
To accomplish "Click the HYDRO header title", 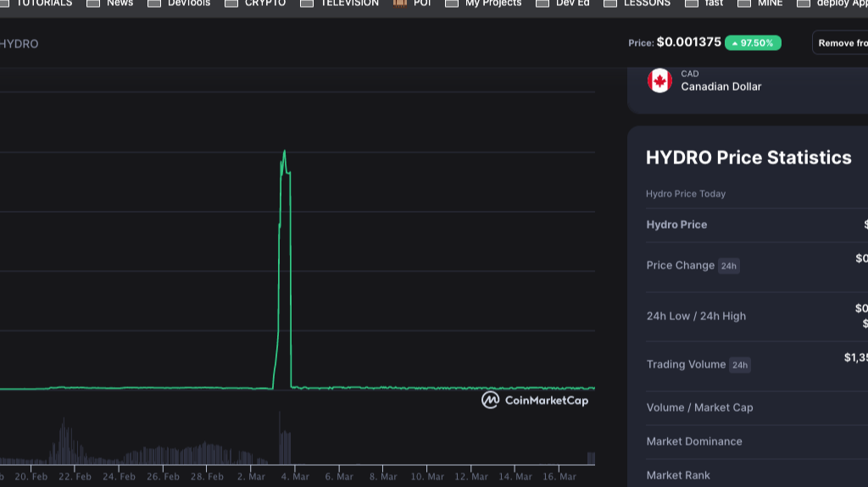I will coord(19,44).
